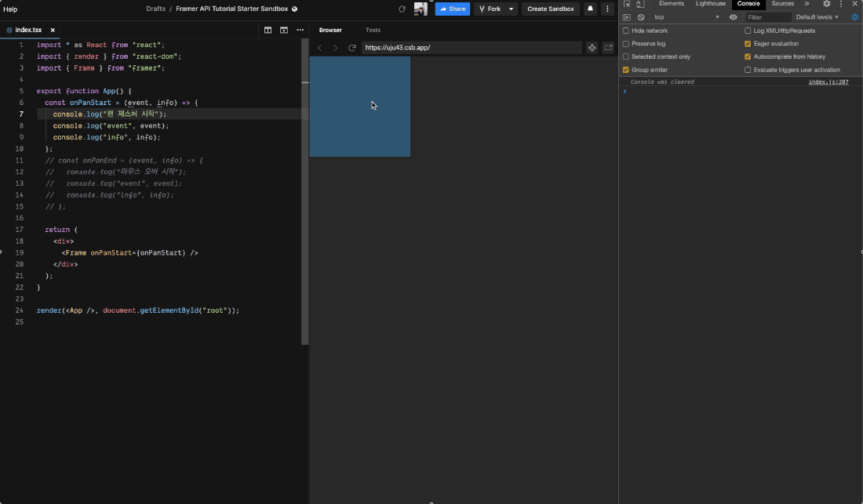The height and width of the screenshot is (504, 863).
Task: Click line 5 export function App text
Action: (84, 91)
